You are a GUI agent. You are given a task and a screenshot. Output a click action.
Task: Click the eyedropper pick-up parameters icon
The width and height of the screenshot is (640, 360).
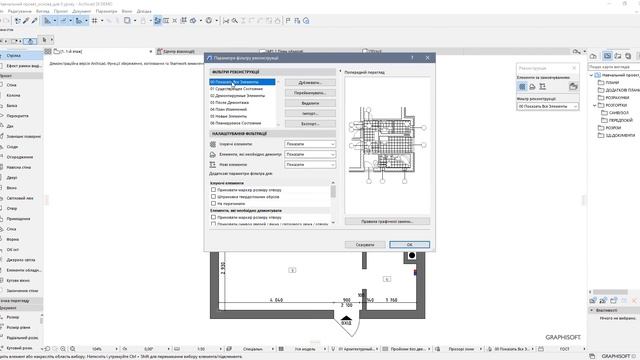26,21
